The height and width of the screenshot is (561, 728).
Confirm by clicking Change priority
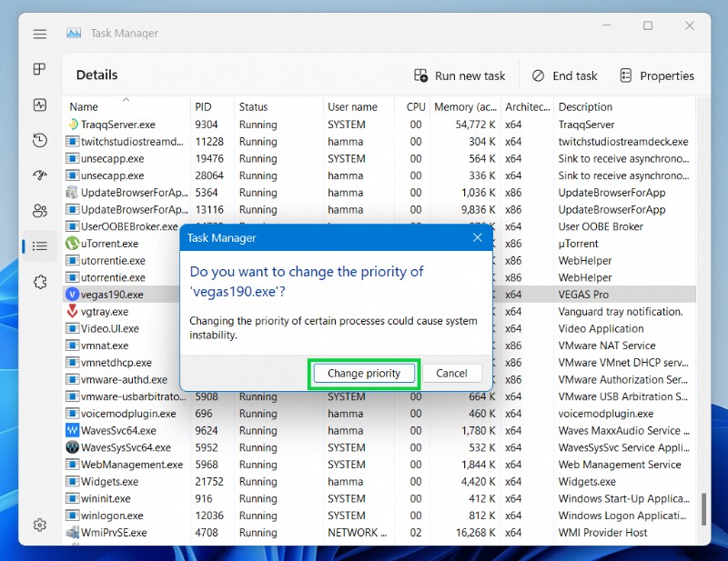tap(364, 373)
